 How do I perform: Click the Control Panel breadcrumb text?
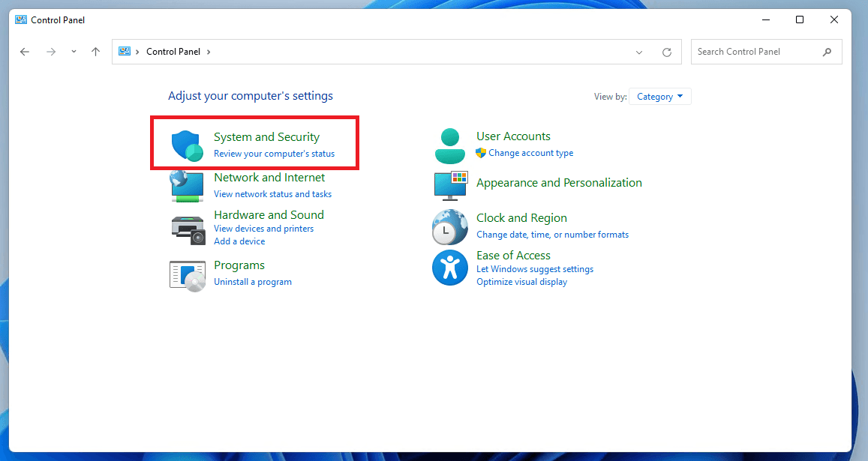(173, 52)
